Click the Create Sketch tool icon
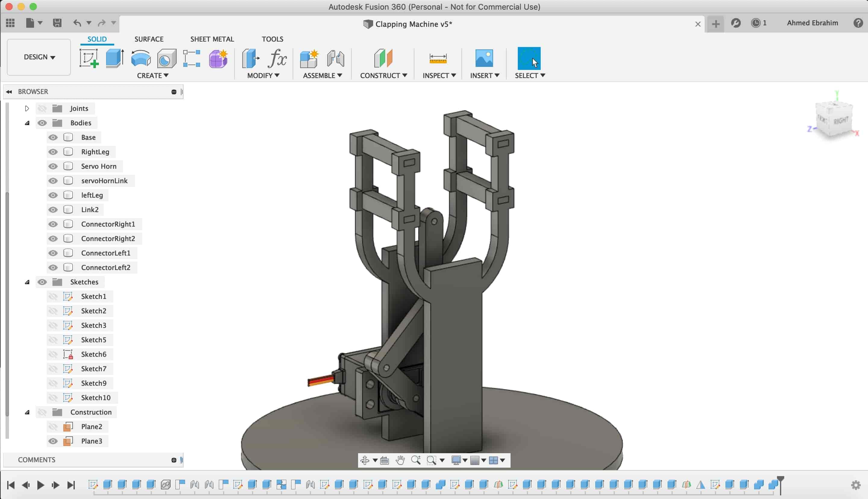The height and width of the screenshot is (499, 868). 89,58
